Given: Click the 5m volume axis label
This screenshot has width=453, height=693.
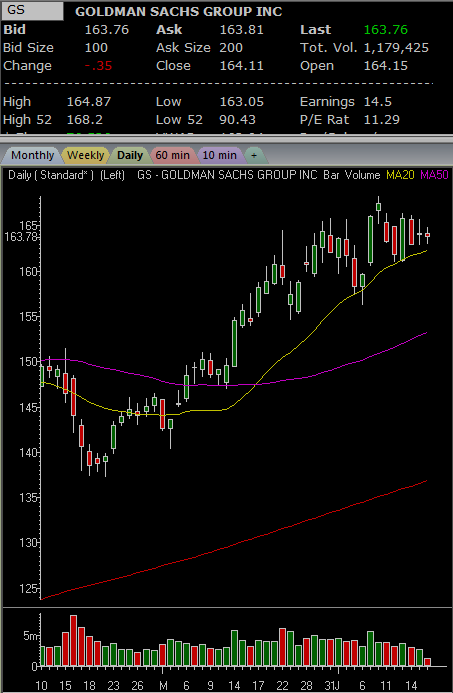Looking at the screenshot, I should [30, 636].
